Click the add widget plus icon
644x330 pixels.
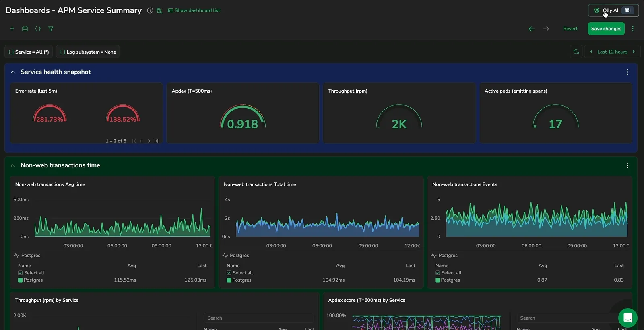(12, 29)
